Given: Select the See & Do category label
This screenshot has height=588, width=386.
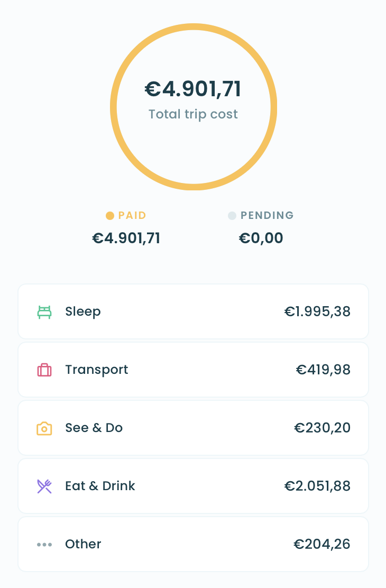Looking at the screenshot, I should [x=94, y=428].
